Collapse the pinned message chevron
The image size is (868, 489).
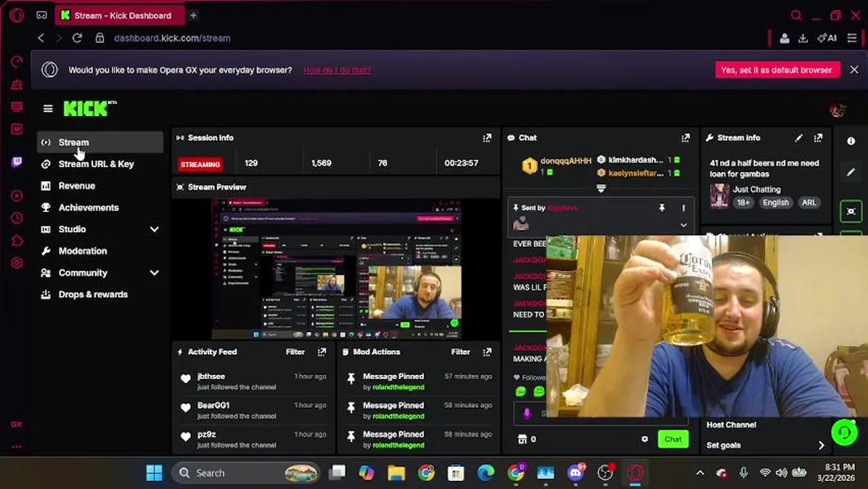(x=683, y=225)
